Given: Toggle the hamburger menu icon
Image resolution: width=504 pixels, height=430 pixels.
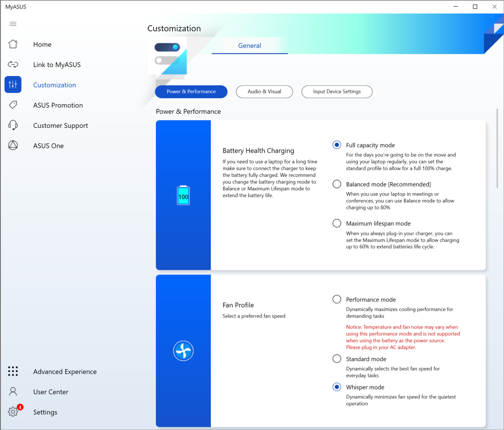Looking at the screenshot, I should [x=13, y=24].
